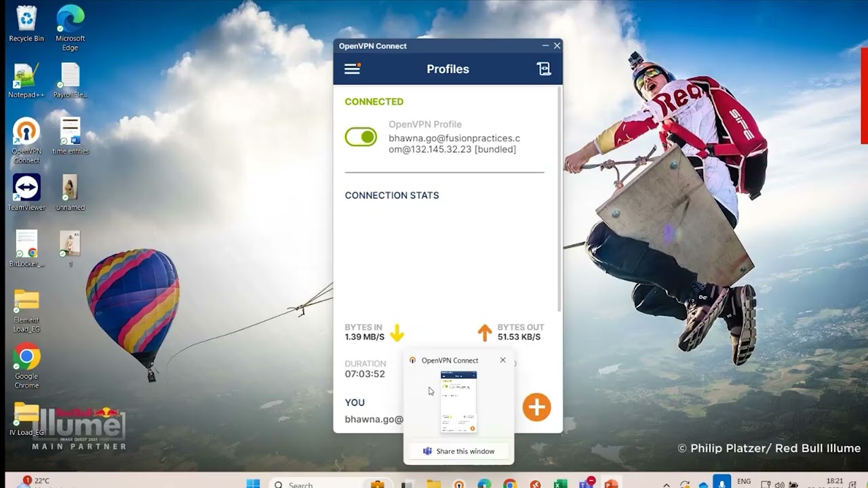The image size is (868, 488).
Task: Select the Recycle Bin desktop icon
Action: (x=26, y=24)
